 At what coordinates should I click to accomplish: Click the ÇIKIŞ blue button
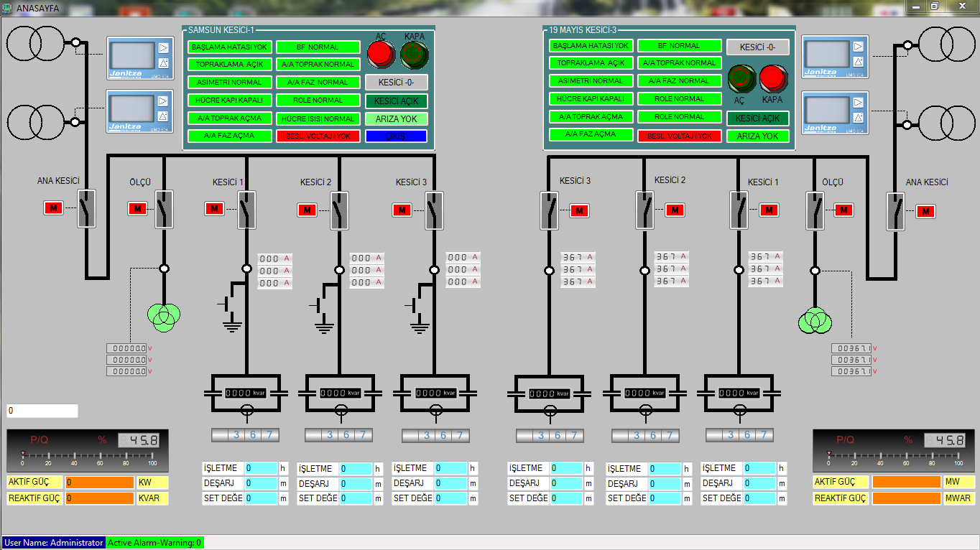pos(396,136)
